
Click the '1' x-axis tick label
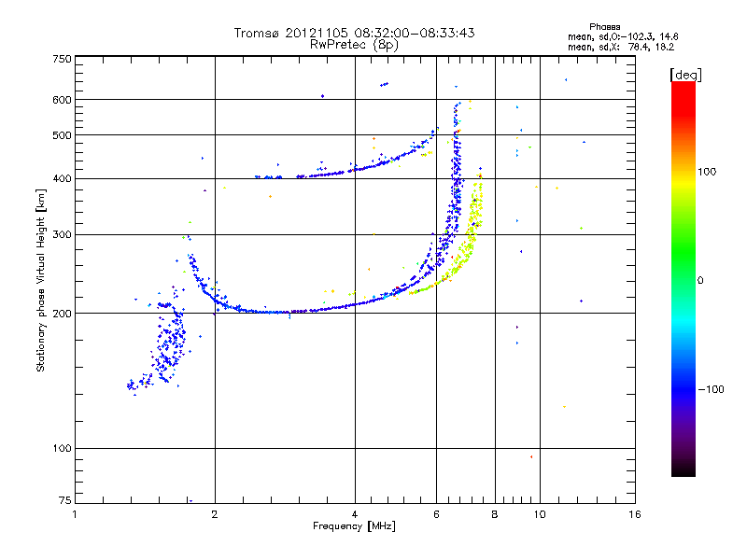tap(75, 514)
